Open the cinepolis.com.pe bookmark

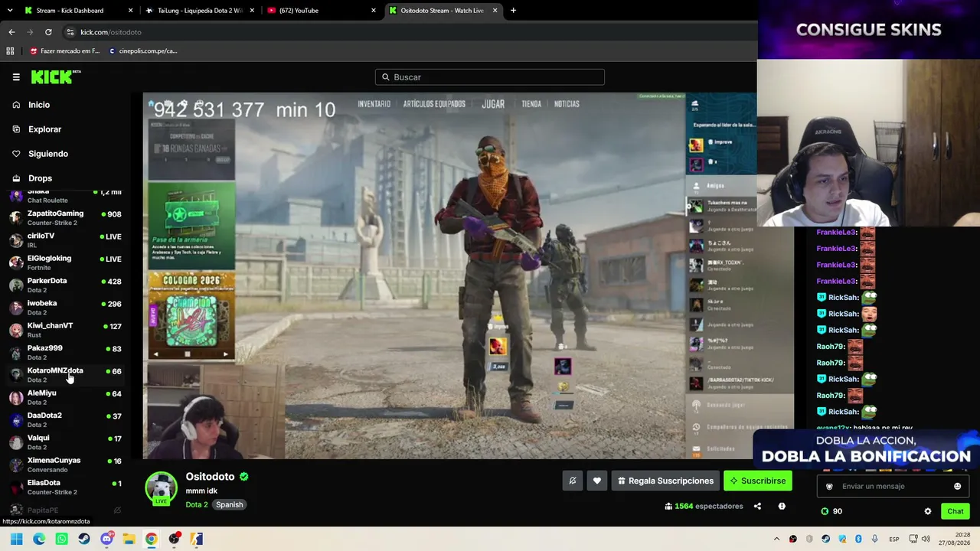tap(142, 51)
